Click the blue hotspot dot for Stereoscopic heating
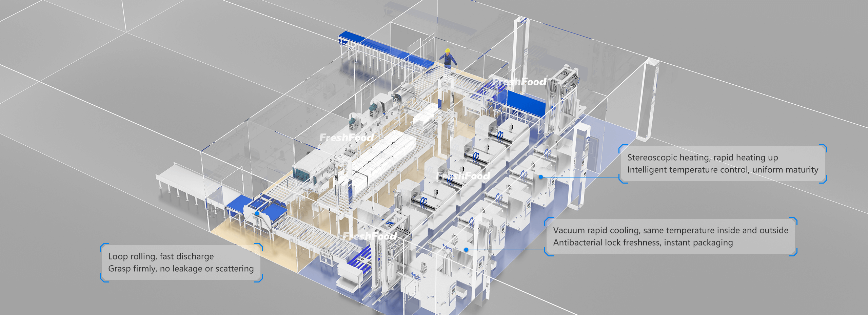The height and width of the screenshot is (315, 868). pyautogui.click(x=541, y=177)
